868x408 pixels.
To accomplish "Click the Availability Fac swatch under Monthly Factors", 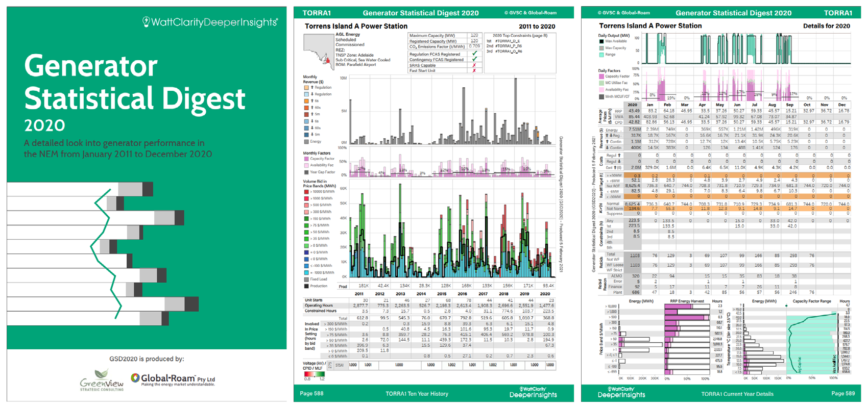I will pos(306,165).
